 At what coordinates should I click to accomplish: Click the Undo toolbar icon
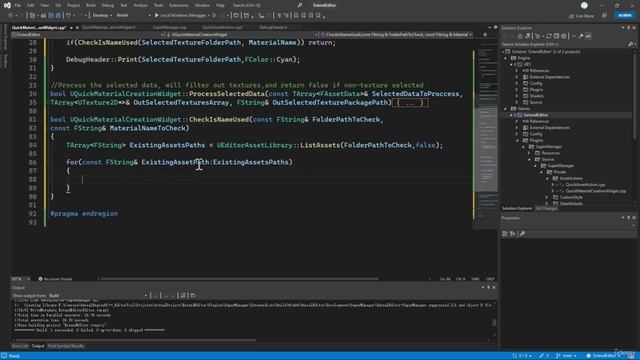pos(68,16)
